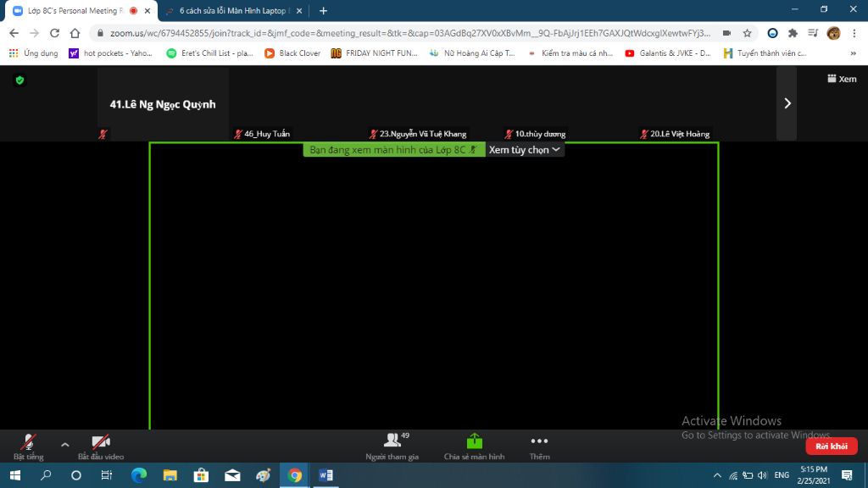Open the Thêm more options menu

coord(539,446)
